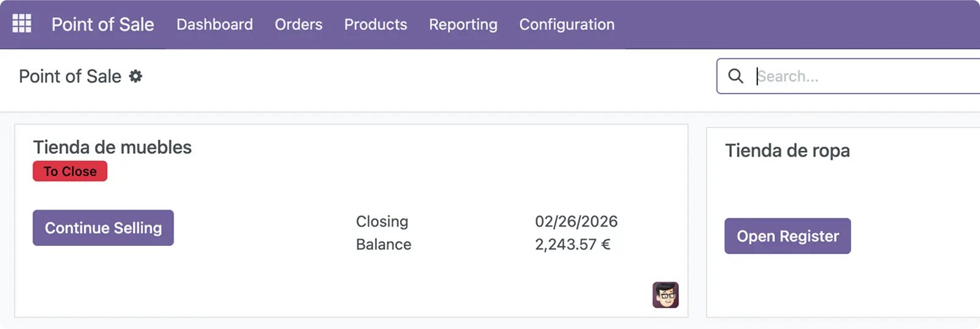Click the Closing label text
This screenshot has width=980, height=329.
(382, 222)
